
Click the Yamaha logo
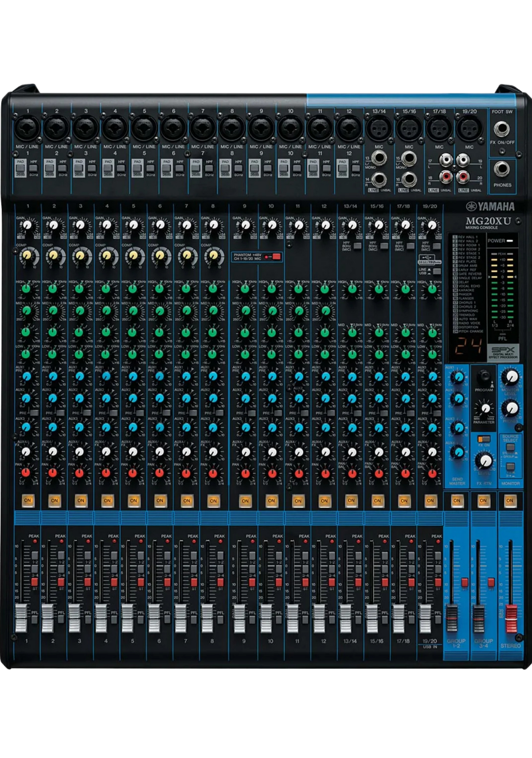(x=490, y=206)
